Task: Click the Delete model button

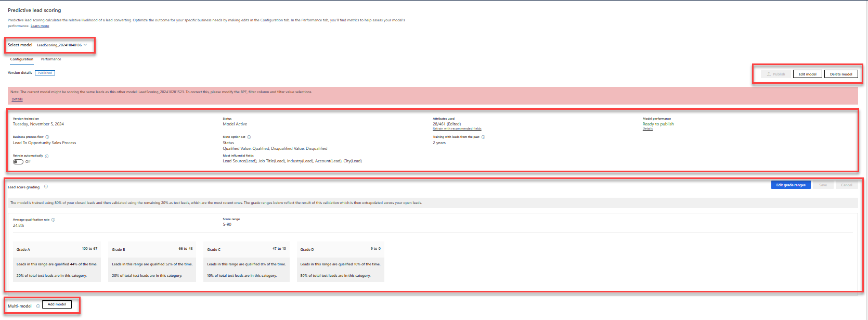Action: click(x=841, y=74)
